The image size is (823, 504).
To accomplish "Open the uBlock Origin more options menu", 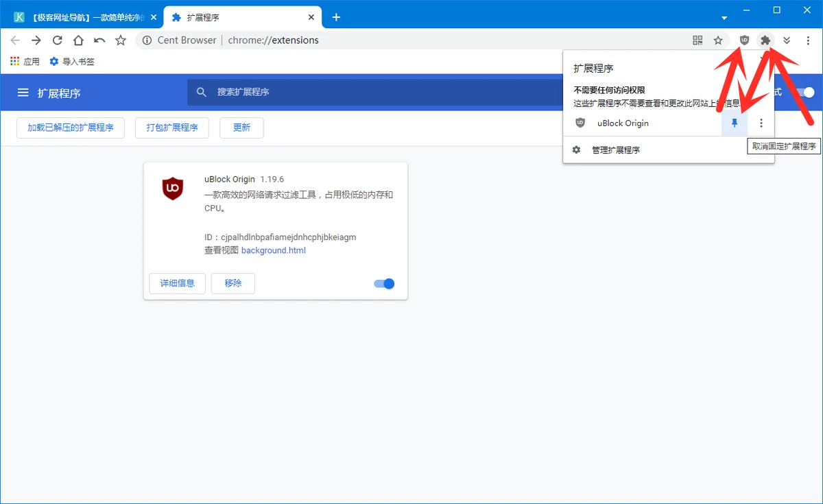I will [x=761, y=123].
